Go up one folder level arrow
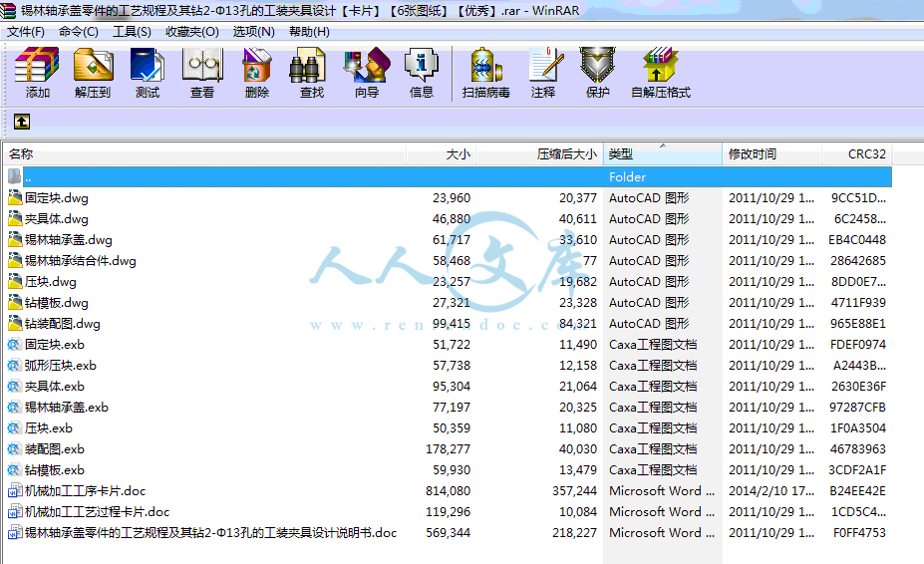924x564 pixels. pyautogui.click(x=22, y=122)
